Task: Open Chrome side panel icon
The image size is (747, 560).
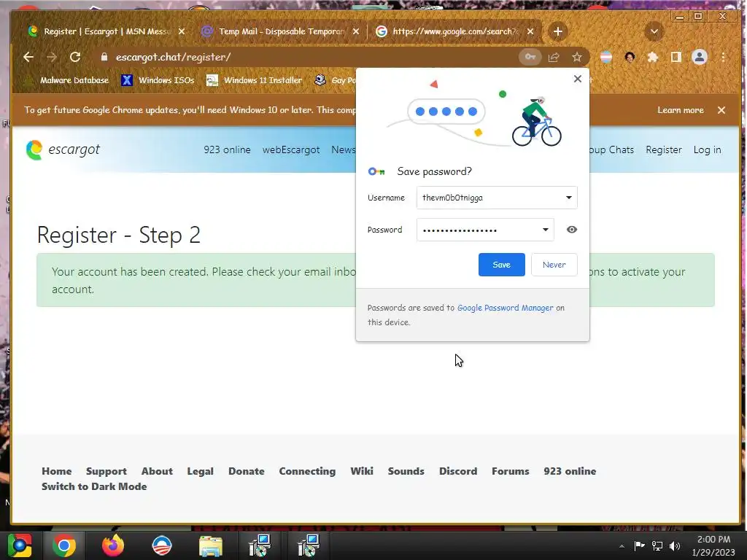Action: point(676,57)
